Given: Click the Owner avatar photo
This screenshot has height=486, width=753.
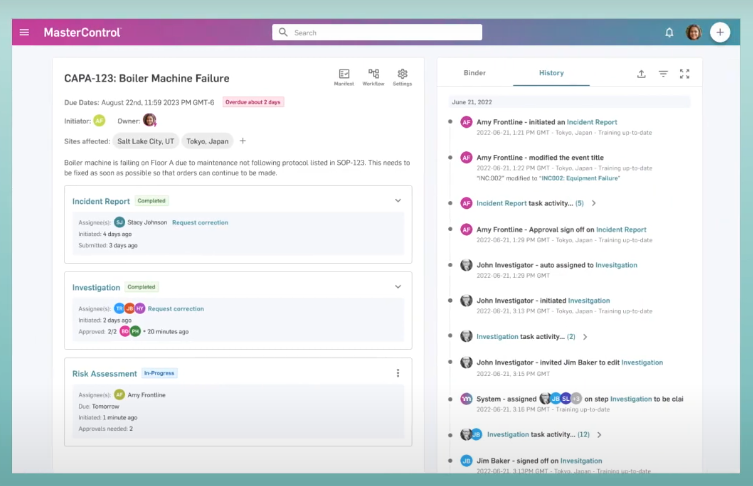Looking at the screenshot, I should (x=150, y=120).
